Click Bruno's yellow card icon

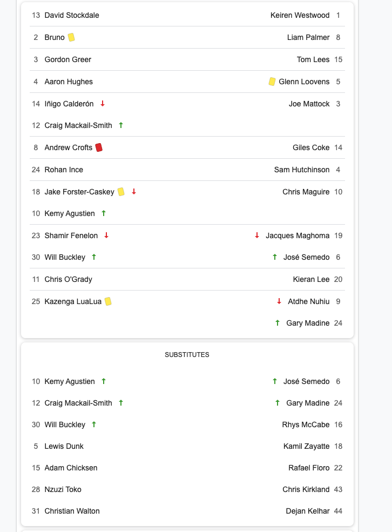[x=71, y=37]
